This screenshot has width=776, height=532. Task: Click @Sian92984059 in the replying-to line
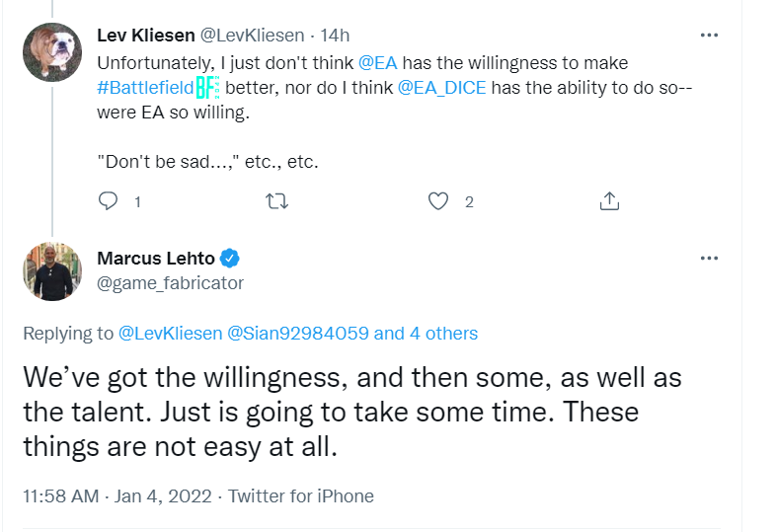click(298, 334)
